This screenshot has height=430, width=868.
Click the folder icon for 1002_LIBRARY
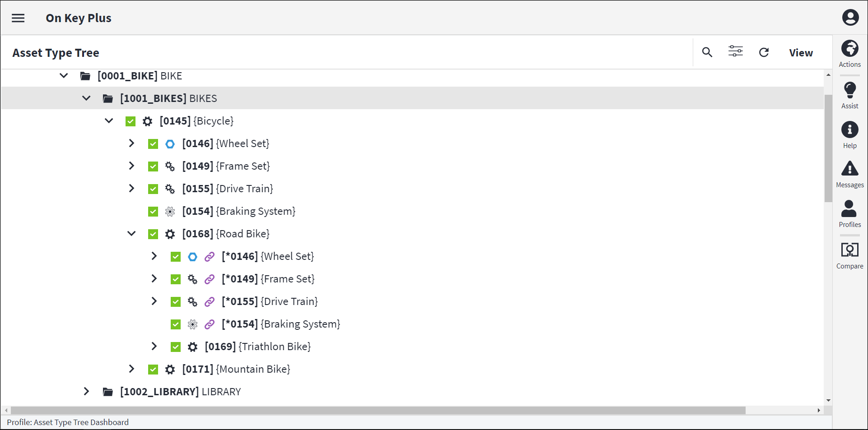(x=108, y=392)
